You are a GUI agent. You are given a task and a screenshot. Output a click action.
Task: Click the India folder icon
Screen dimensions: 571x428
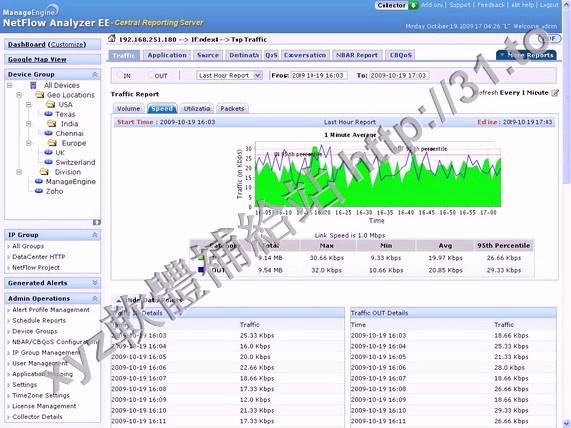[52, 123]
